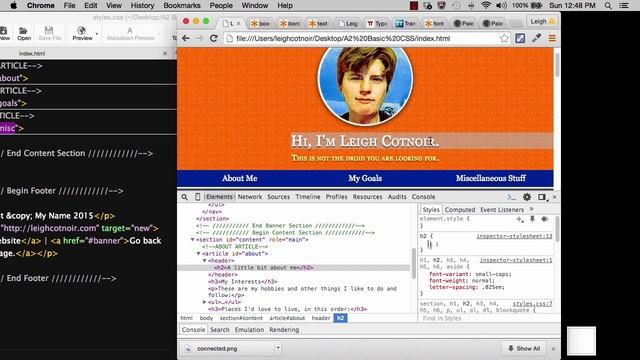640x360 pixels.
Task: Open connected.png download options arrow
Action: point(278,348)
